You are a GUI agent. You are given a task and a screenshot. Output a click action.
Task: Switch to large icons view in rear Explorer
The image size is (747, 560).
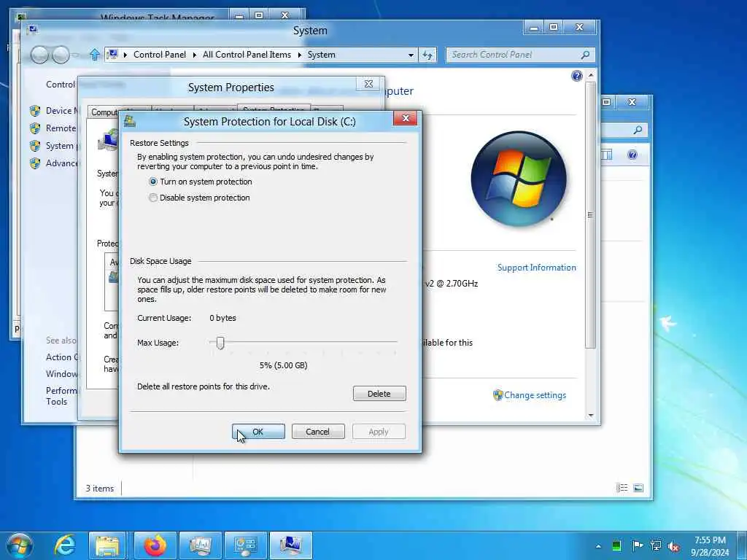click(638, 488)
